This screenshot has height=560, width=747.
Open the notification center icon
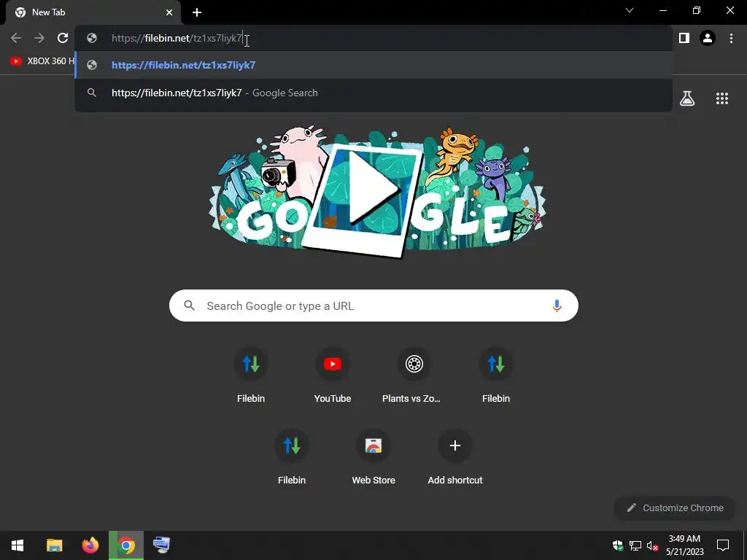[x=723, y=545]
